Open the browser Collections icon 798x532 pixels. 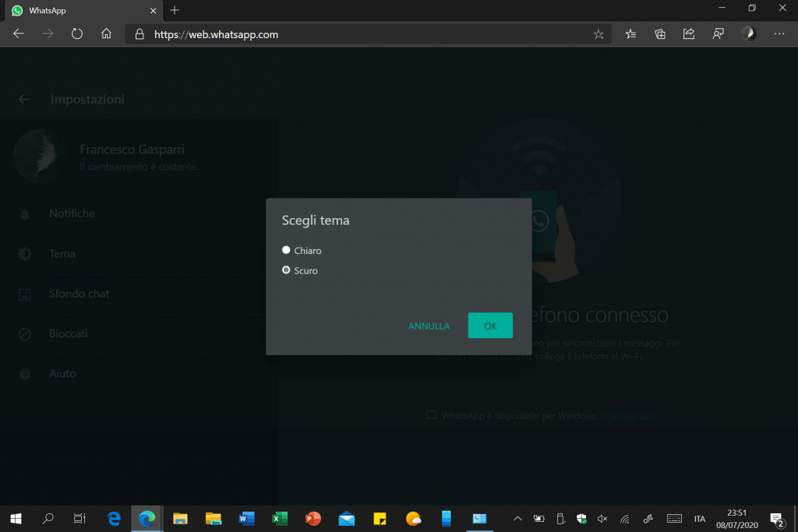click(660, 34)
